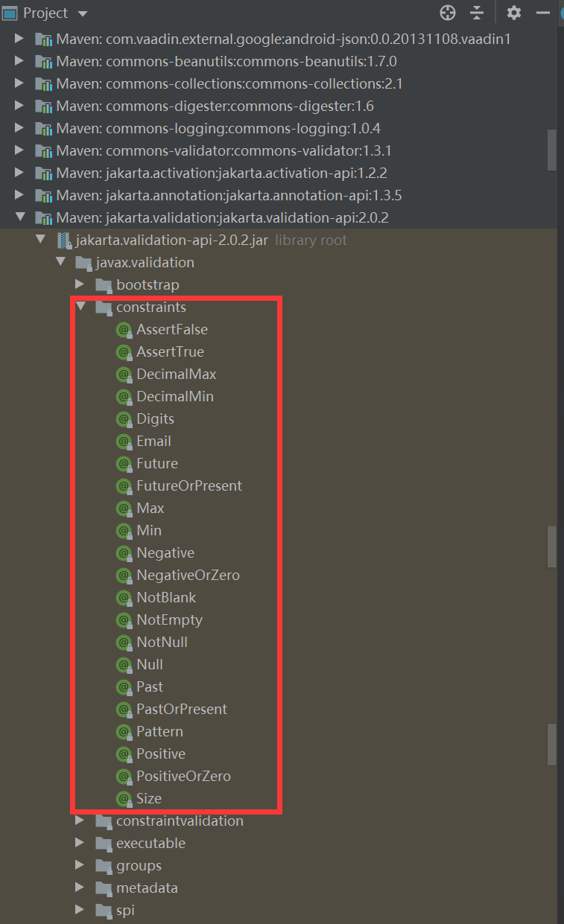Expand Maven commons-digester library node
The image size is (564, 924).
(20, 106)
